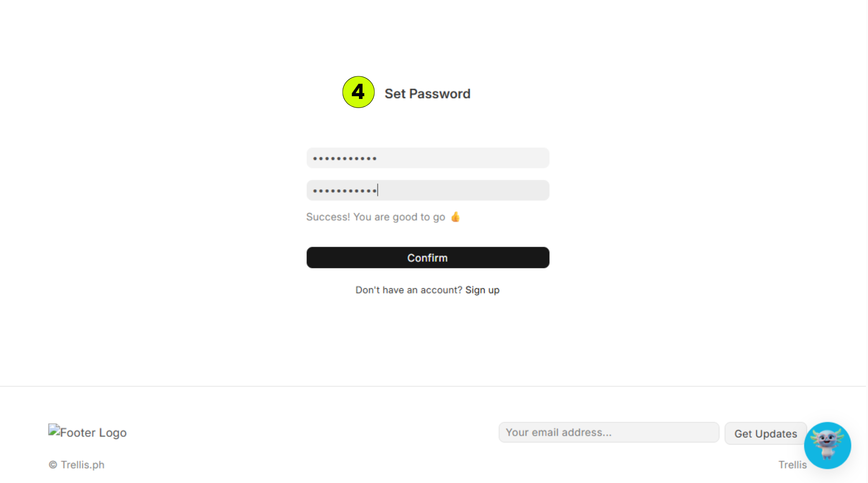The image size is (868, 483).
Task: Click the "Don't have an account?" text
Action: [x=409, y=290]
